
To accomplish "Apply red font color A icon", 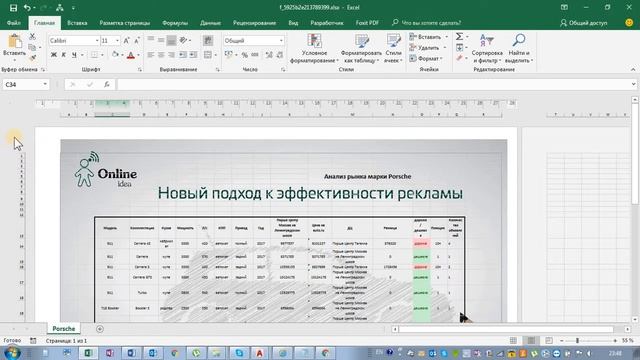I will [131, 55].
